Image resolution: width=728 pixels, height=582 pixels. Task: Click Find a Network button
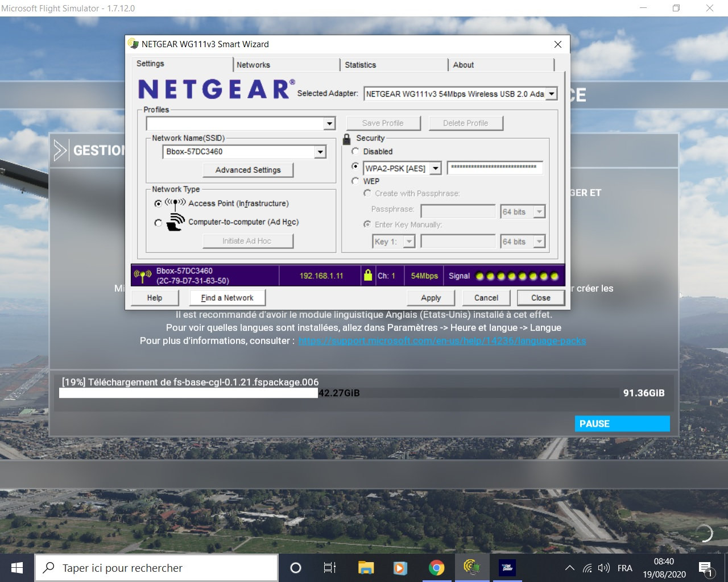[x=227, y=298]
